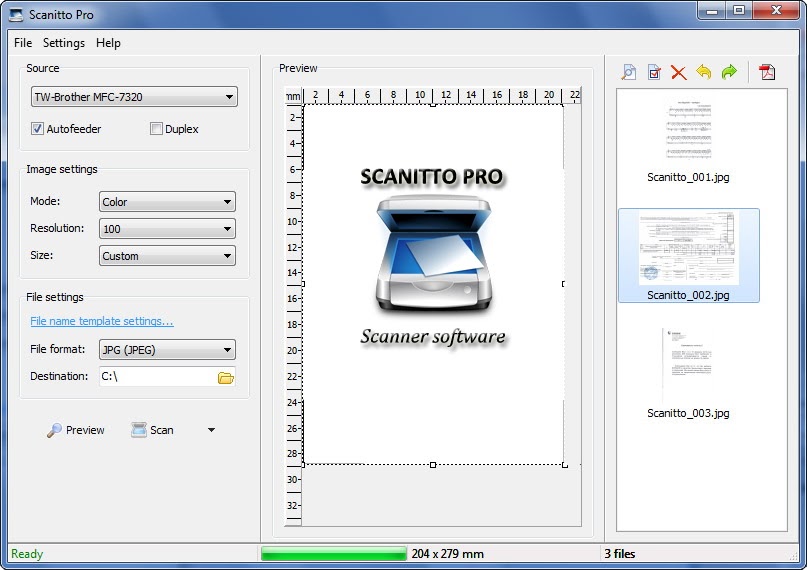
Task: Click the Scanitto Pro title bar app icon
Action: click(16, 15)
